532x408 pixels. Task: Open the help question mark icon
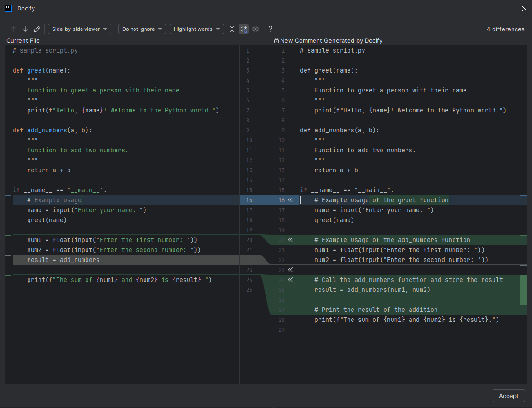tap(271, 29)
